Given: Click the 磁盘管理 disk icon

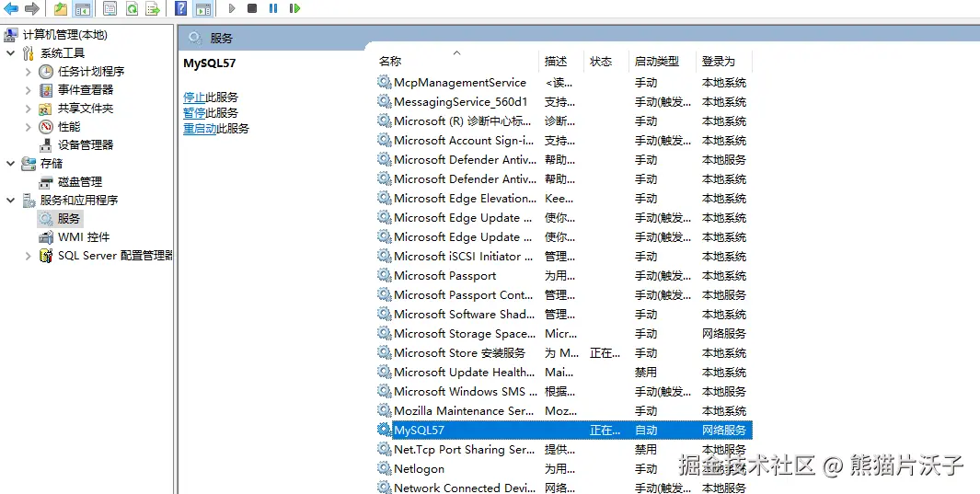Looking at the screenshot, I should [x=46, y=182].
